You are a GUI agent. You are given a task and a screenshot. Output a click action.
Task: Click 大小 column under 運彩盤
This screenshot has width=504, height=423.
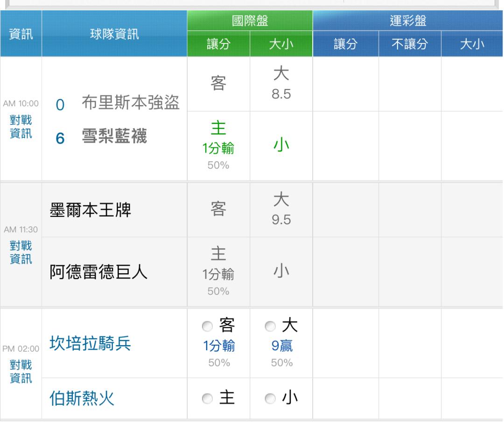(x=472, y=44)
